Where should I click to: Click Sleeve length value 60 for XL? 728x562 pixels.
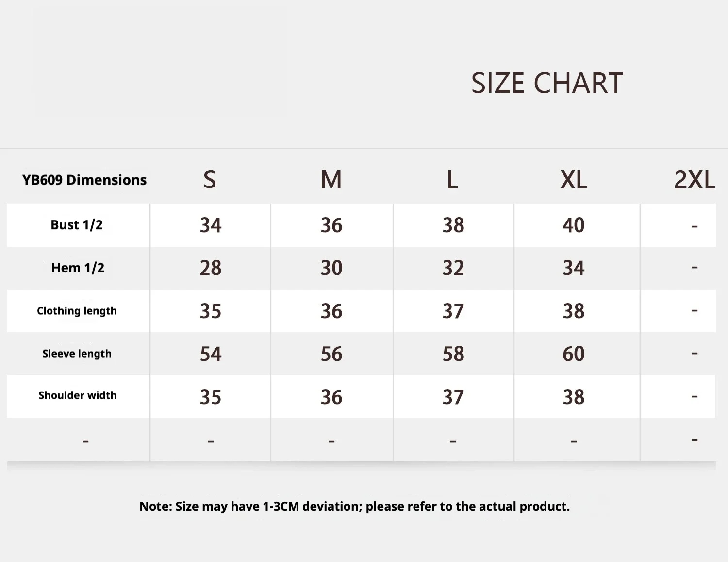[574, 354]
